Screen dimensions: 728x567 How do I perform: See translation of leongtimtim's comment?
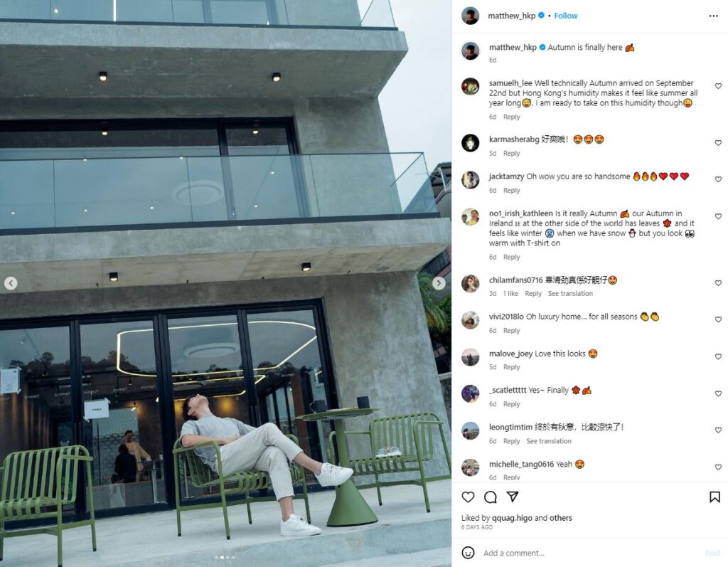click(x=549, y=441)
